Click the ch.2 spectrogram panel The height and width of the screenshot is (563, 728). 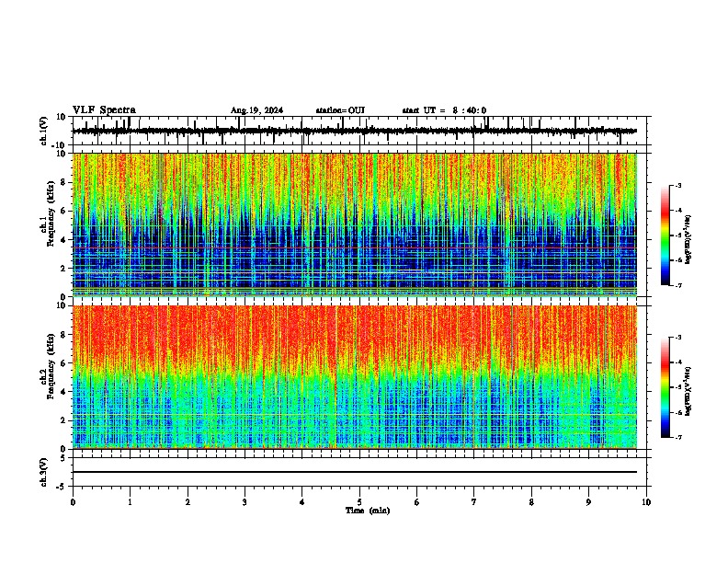pos(354,377)
